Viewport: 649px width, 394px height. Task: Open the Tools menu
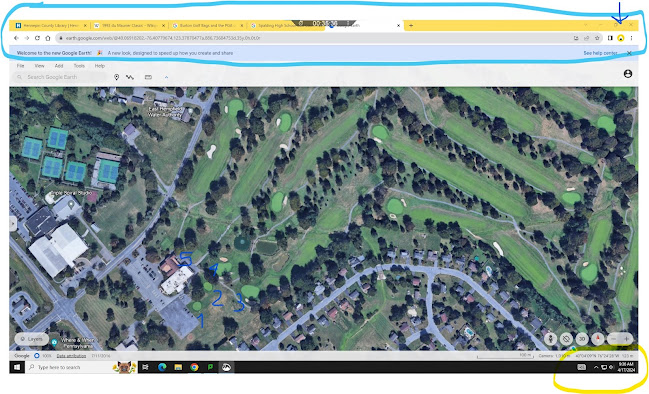(79, 66)
